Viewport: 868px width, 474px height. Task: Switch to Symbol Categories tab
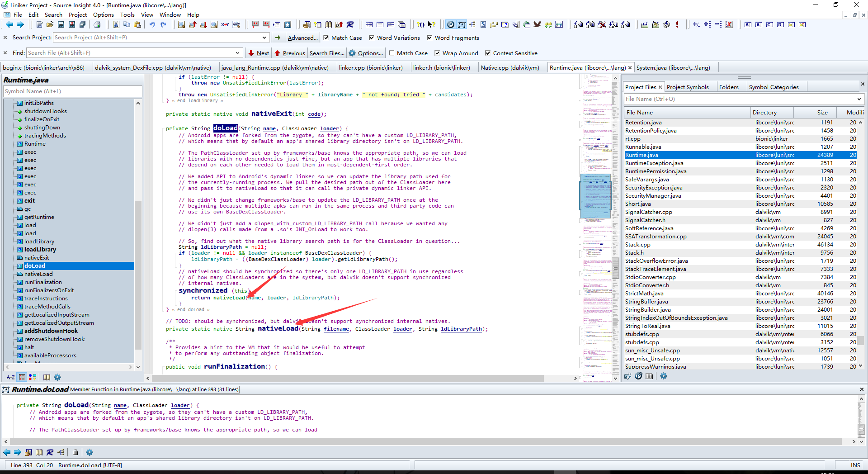pos(774,87)
